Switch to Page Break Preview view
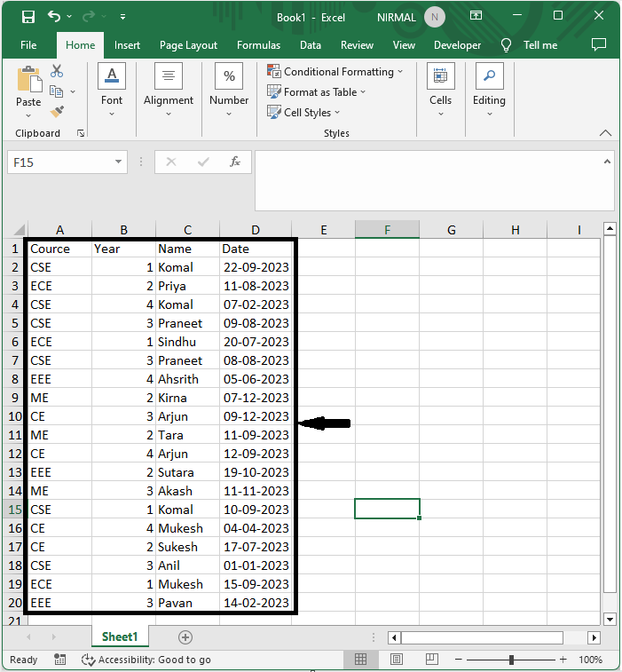Viewport: 622px width, 672px height. [x=431, y=660]
